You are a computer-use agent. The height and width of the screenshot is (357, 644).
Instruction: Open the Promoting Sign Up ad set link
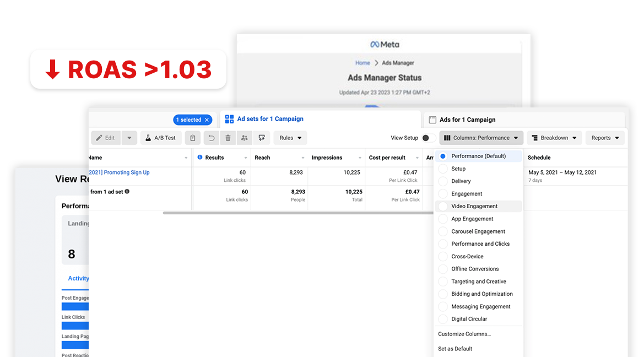[x=119, y=172]
